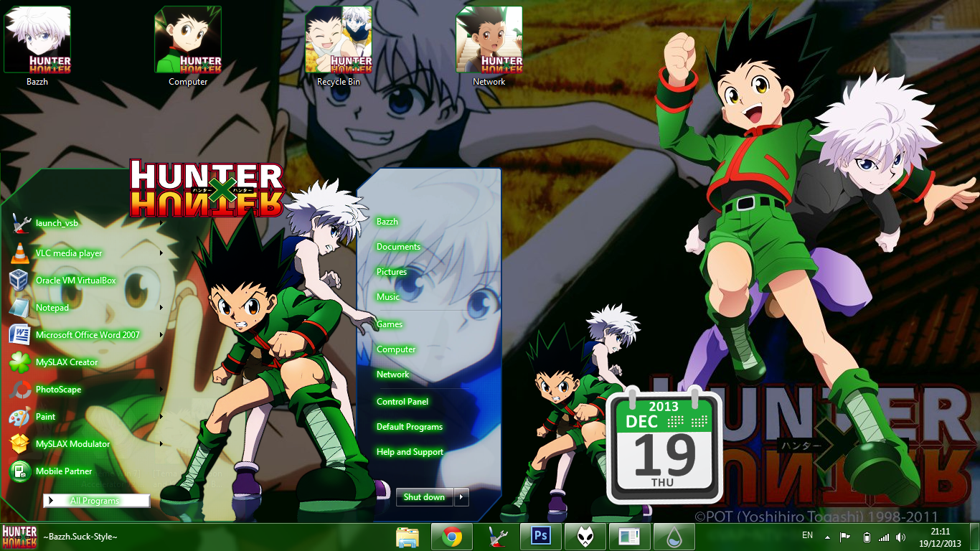Open Control Panel

pos(402,402)
